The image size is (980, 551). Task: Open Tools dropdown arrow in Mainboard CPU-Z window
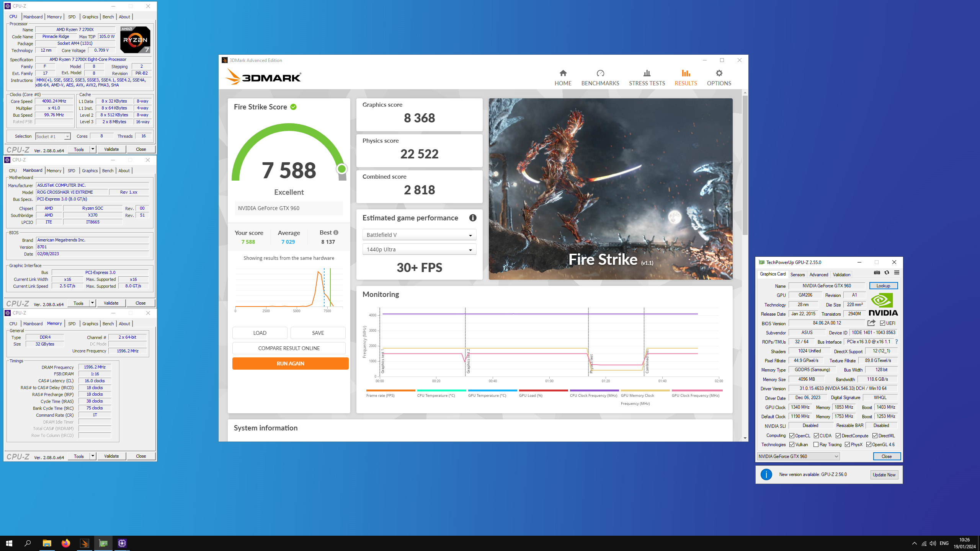tap(92, 303)
